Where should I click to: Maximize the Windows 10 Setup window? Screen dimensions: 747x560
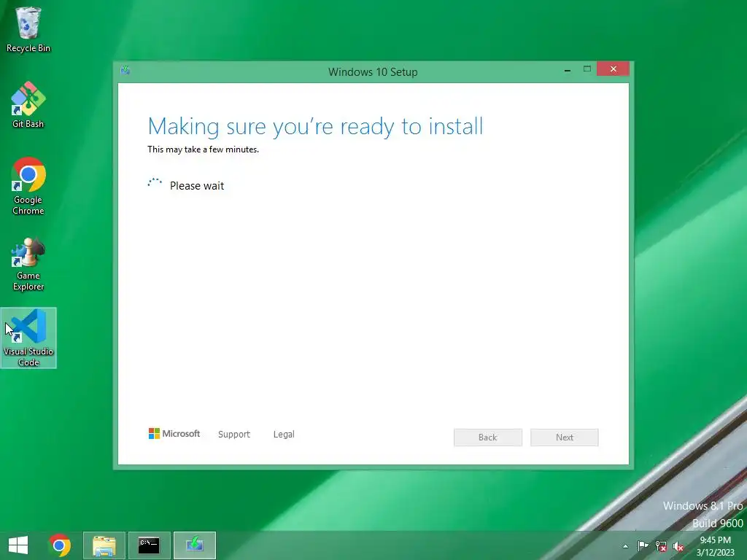coord(587,69)
